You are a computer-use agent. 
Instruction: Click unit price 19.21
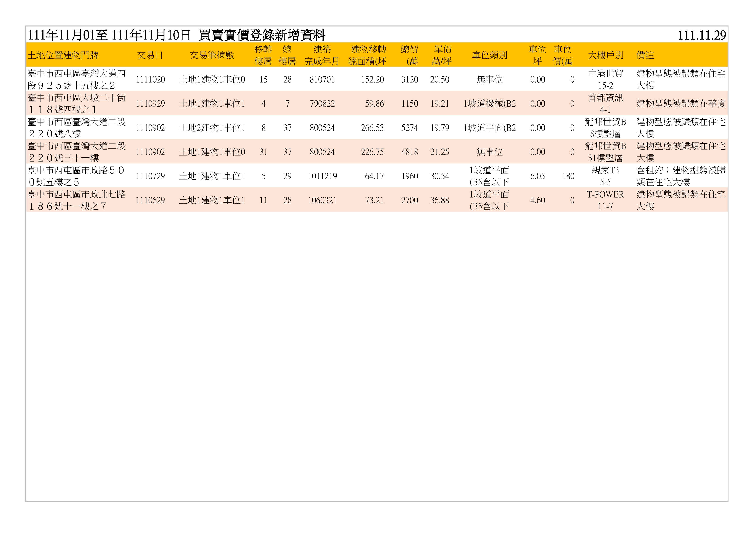pos(440,104)
